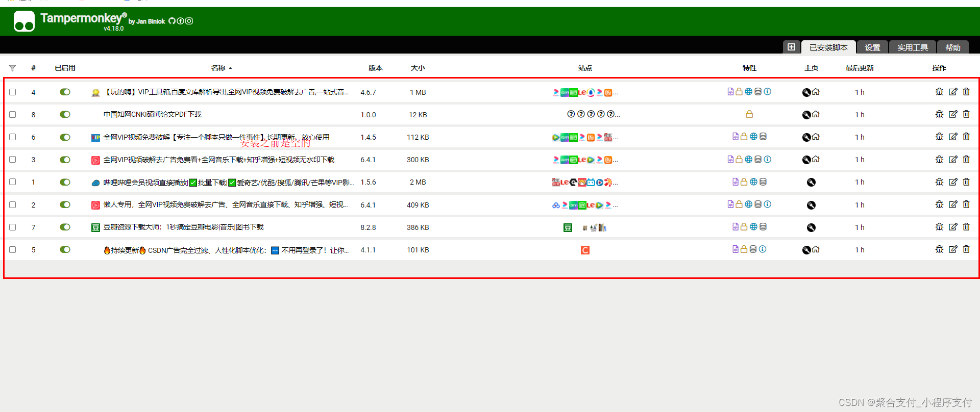Screen dimensions: 980x412
Task: Open homepage icon for CSDN script row
Action: (x=816, y=250)
